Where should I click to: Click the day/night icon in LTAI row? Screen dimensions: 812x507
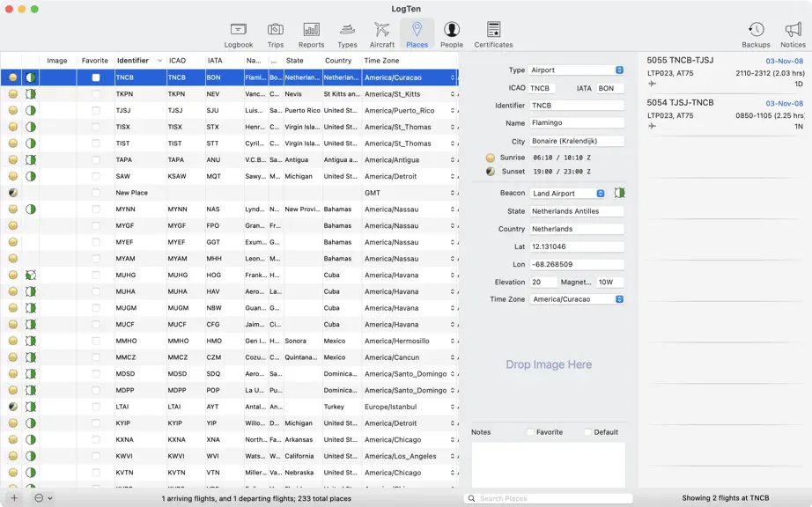click(13, 407)
